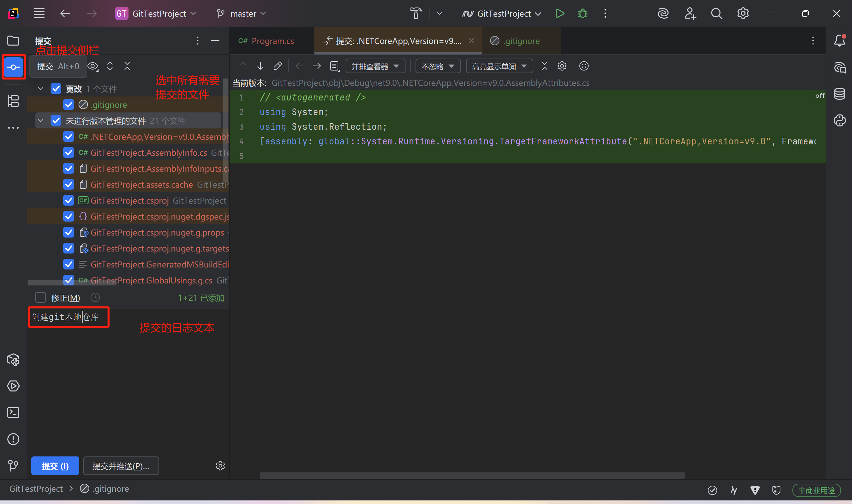Click the commit message text field
Screen dimensions: 852x504
68,317
